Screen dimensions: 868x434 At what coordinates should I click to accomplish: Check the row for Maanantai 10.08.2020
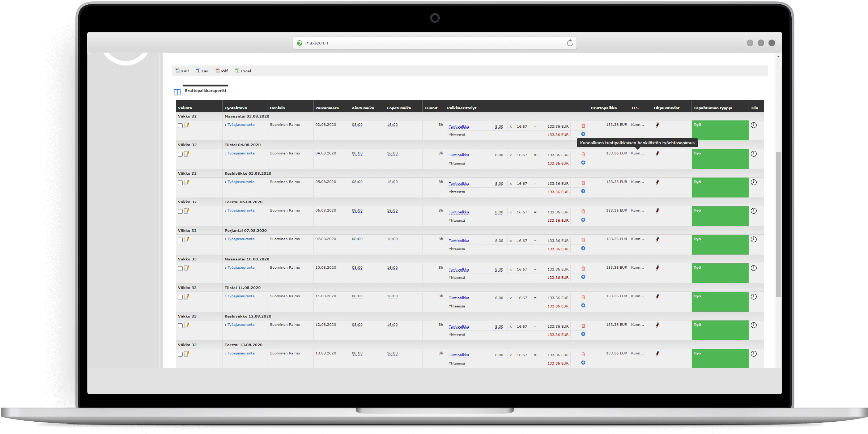tap(180, 269)
